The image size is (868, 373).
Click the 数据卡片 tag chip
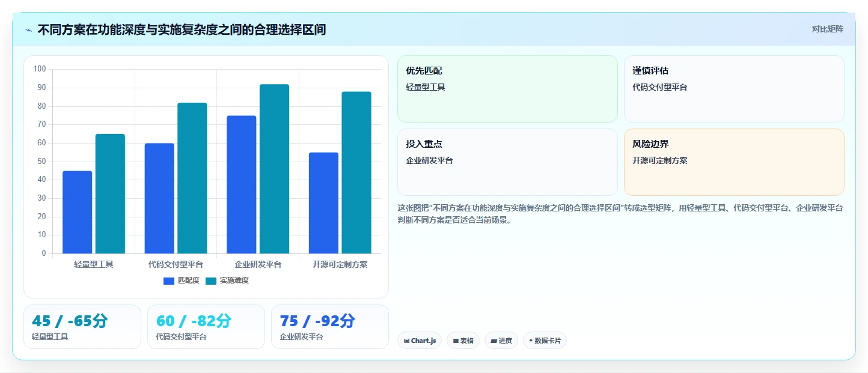(545, 341)
